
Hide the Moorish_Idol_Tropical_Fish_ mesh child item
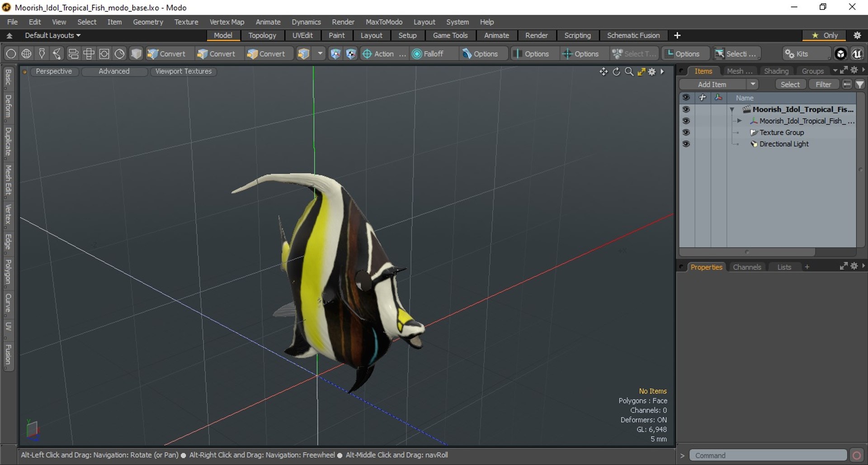pyautogui.click(x=686, y=121)
